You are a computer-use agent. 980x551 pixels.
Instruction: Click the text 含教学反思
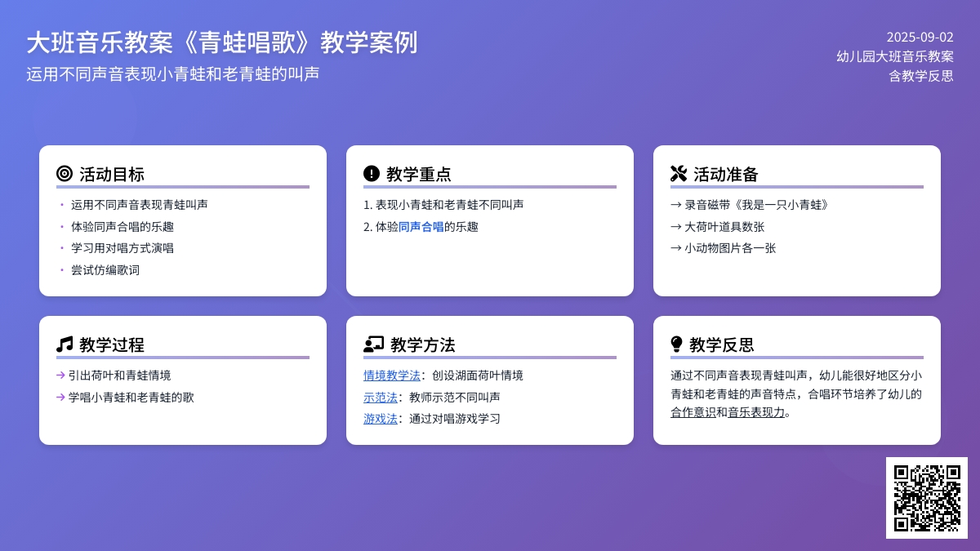coord(921,76)
